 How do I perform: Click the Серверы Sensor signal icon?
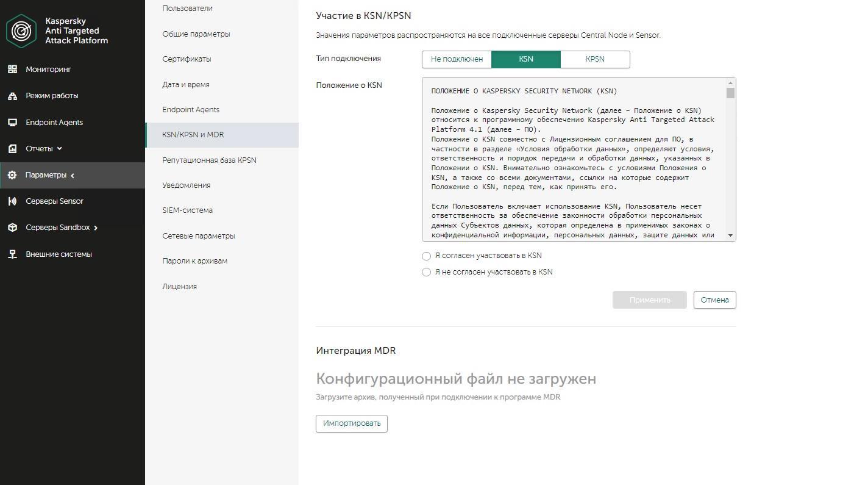(x=12, y=201)
